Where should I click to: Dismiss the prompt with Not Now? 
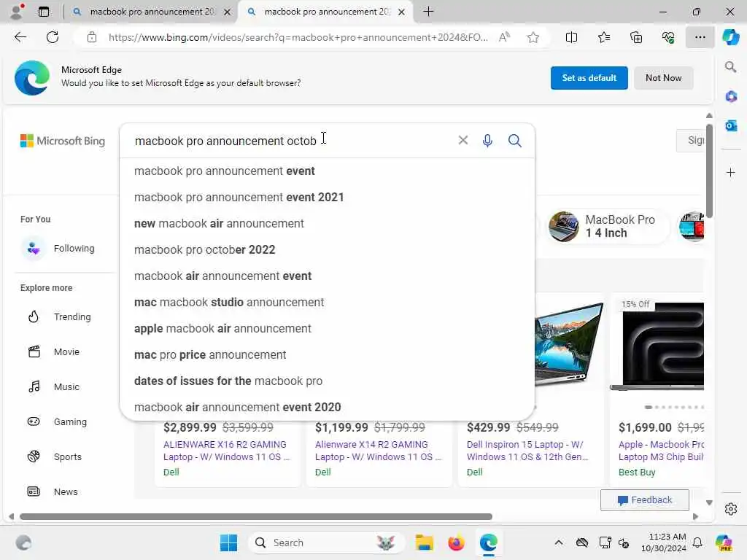pos(663,77)
